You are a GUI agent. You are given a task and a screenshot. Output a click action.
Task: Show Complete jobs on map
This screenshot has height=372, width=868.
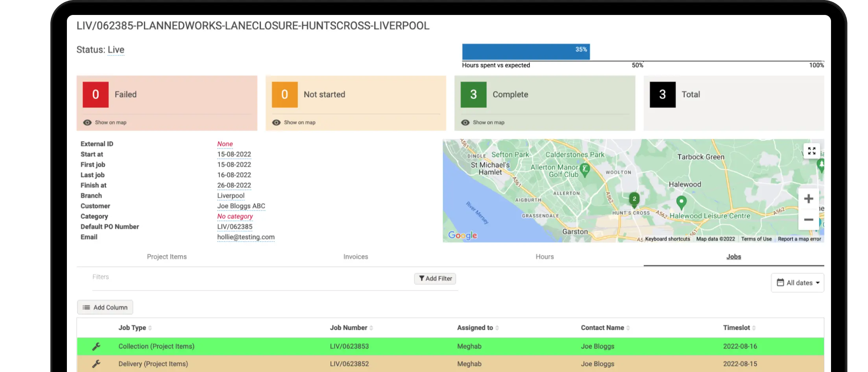tap(482, 122)
